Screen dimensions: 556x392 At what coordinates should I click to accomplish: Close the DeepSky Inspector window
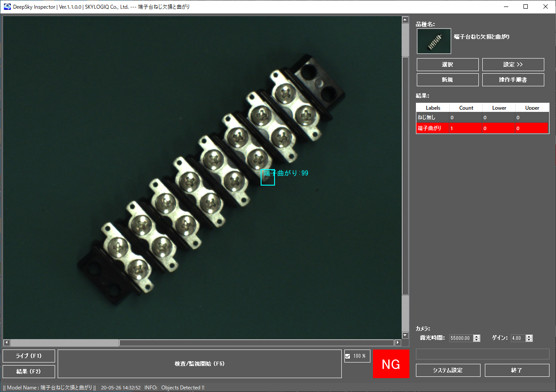pyautogui.click(x=546, y=7)
